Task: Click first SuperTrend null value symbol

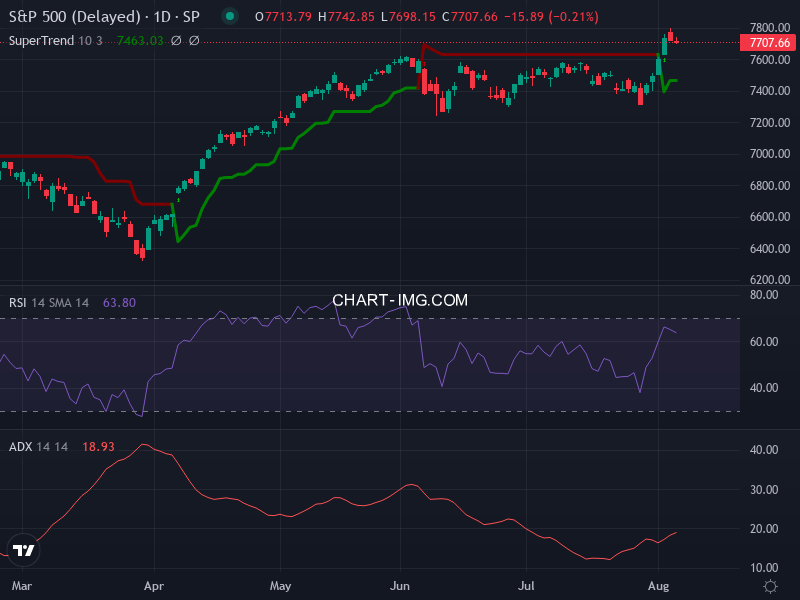Action: pos(176,41)
